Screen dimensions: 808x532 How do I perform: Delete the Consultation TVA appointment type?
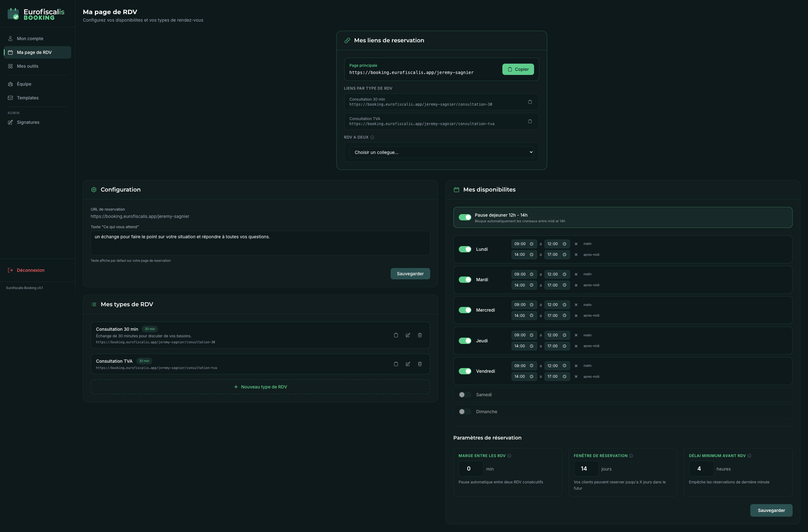420,364
